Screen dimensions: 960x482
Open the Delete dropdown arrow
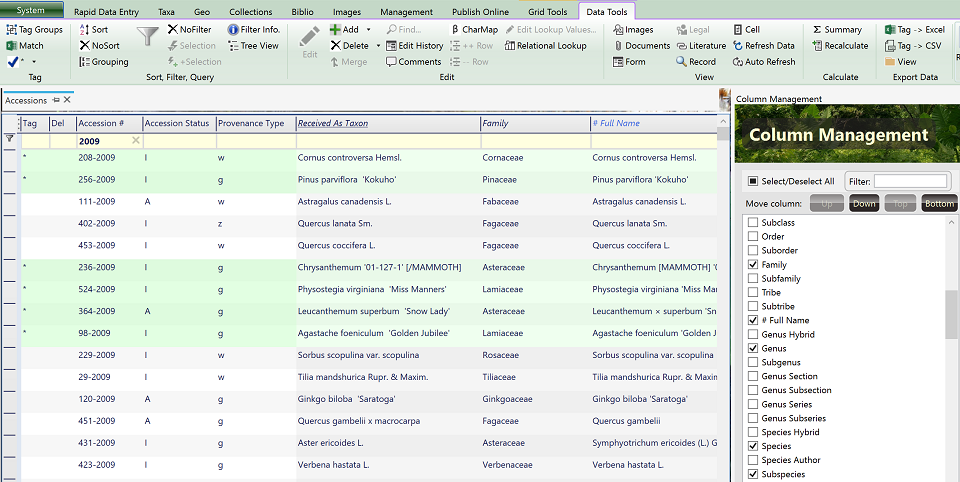(378, 45)
